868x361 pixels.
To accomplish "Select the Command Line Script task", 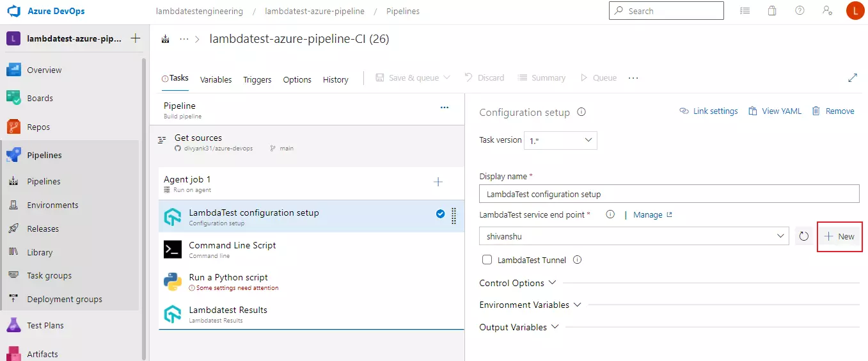I will (312, 249).
